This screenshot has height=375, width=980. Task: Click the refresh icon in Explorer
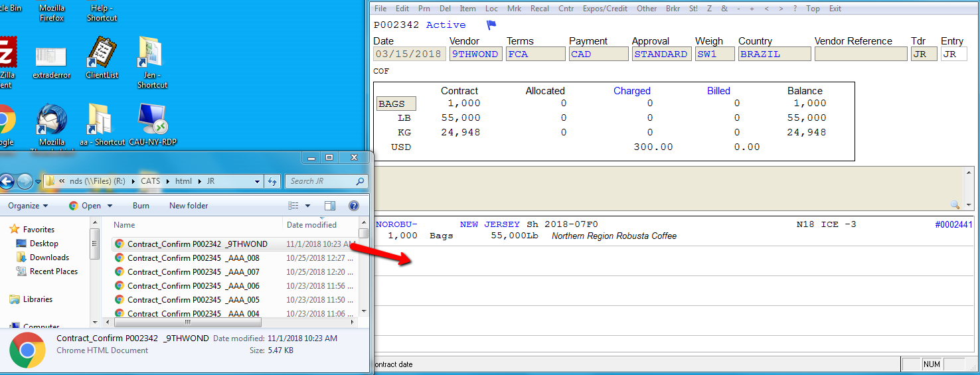pyautogui.click(x=272, y=181)
